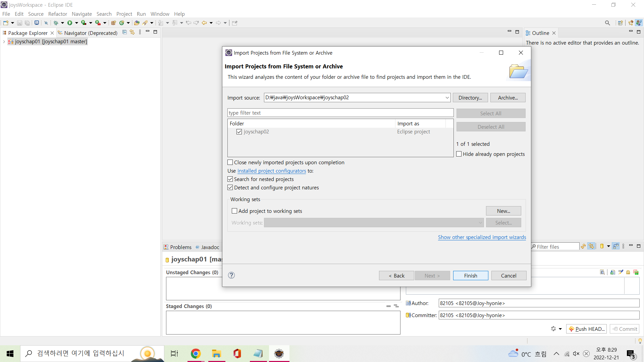Disable Search for nested projects

coord(230,179)
